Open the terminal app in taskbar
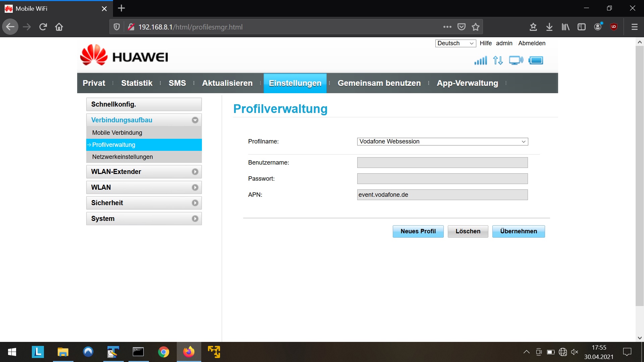Image resolution: width=644 pixels, height=362 pixels. point(138,352)
